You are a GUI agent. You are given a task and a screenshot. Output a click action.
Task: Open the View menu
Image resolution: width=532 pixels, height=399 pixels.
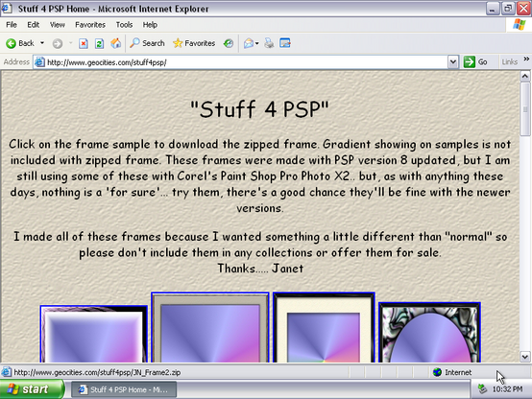[58, 25]
